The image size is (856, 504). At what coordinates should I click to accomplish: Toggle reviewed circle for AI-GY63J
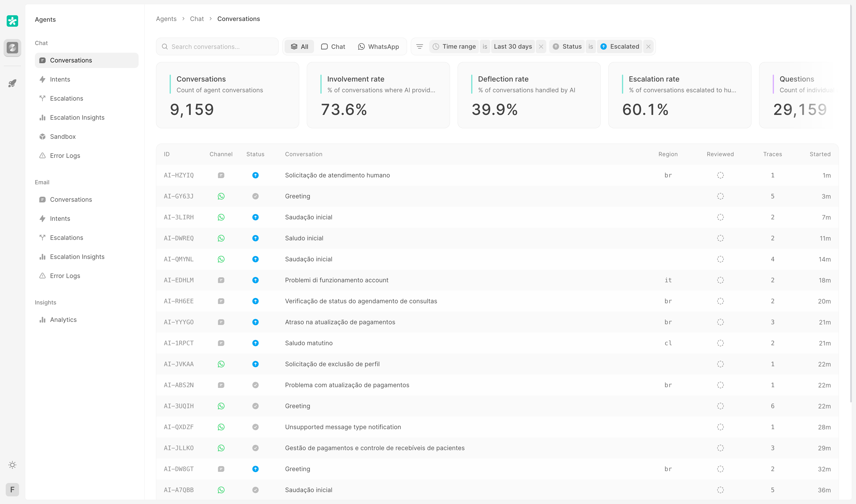pos(720,196)
